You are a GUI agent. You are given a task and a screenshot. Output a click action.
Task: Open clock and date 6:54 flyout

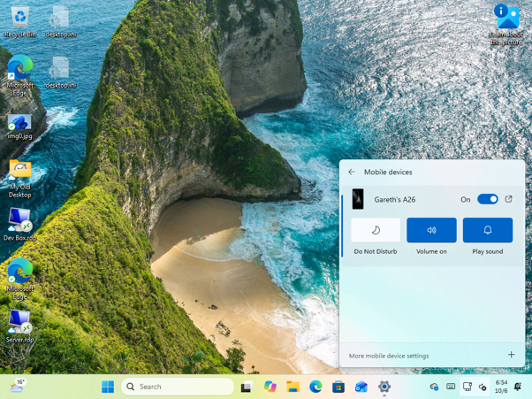coord(501,387)
